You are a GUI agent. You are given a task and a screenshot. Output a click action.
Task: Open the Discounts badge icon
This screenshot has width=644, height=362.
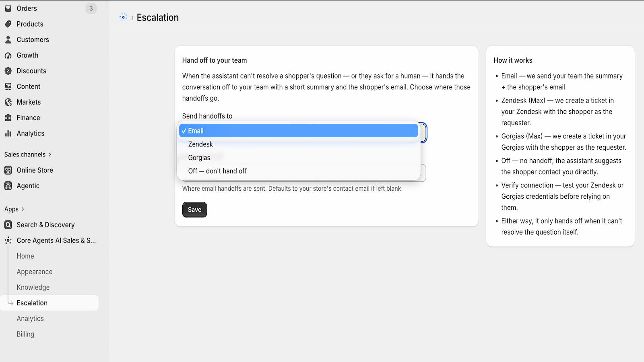(8, 71)
